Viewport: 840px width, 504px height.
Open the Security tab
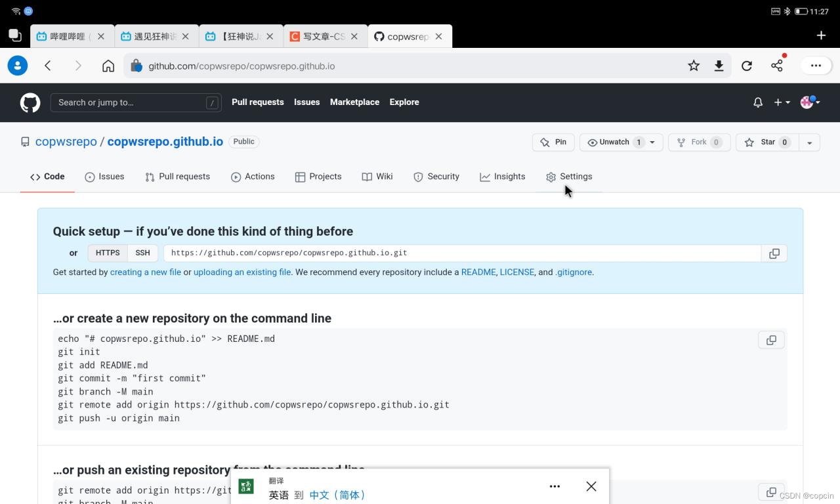(436, 177)
